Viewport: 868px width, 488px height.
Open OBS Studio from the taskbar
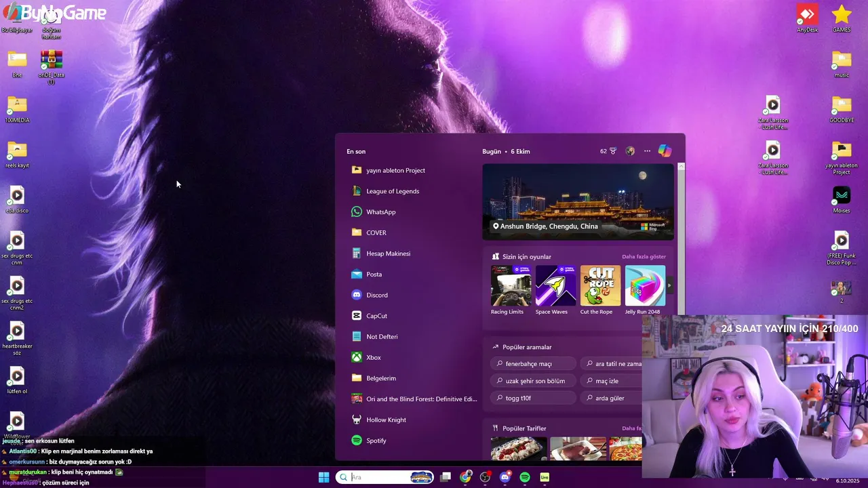point(485,477)
